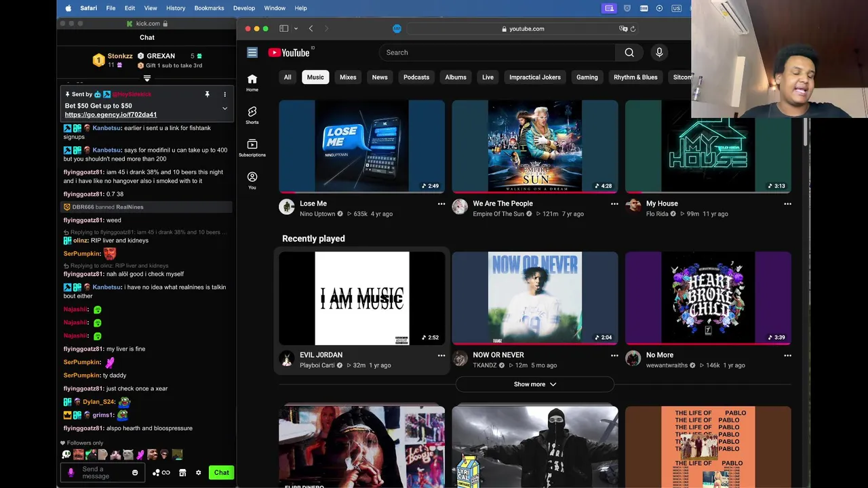
Task: Open the Flo Rida channel link
Action: pyautogui.click(x=657, y=214)
